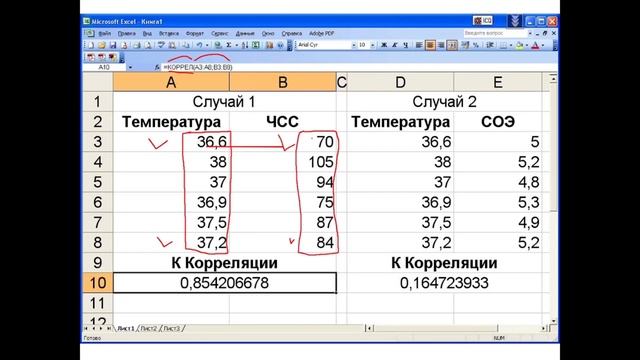640x360 pixels.
Task: Launch the Chart Wizard icon
Action: (269, 45)
